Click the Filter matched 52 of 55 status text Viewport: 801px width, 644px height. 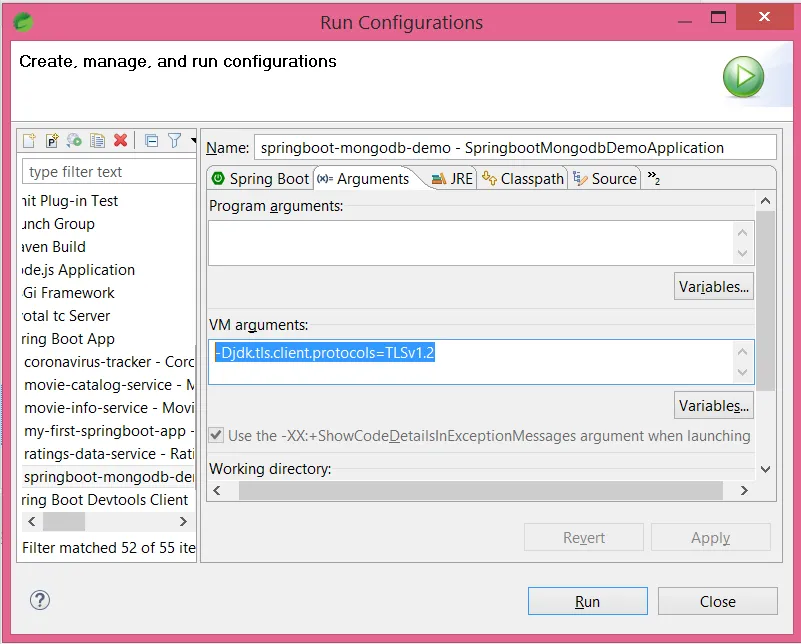[109, 547]
